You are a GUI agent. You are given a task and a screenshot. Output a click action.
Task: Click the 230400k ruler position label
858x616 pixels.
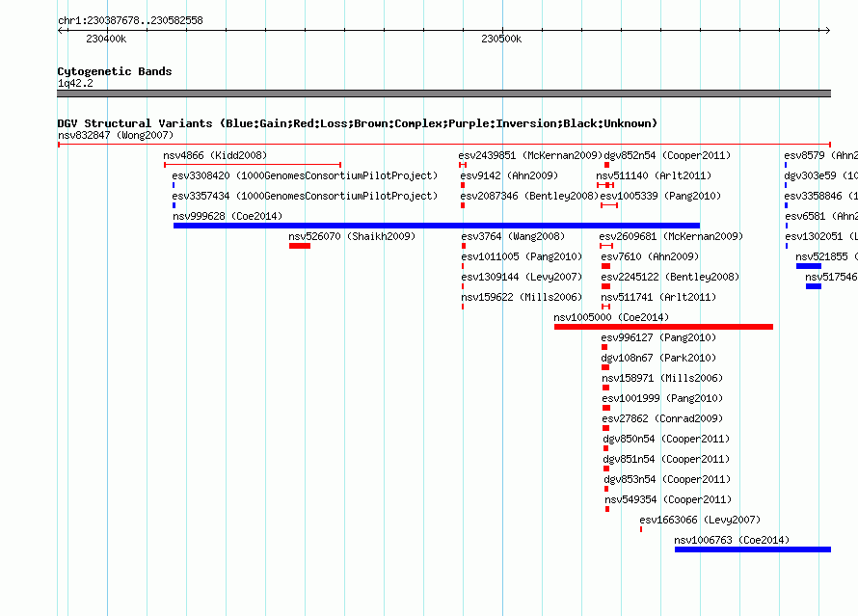coord(106,39)
